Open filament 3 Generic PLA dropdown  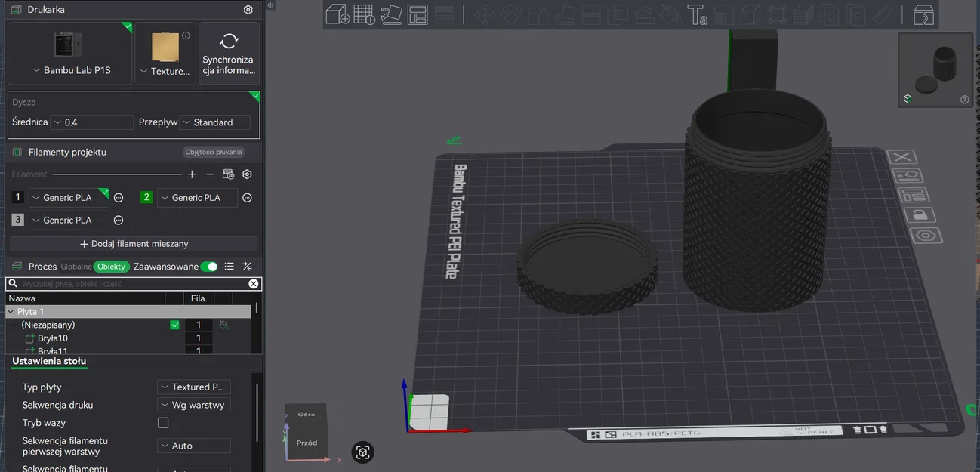coord(69,221)
